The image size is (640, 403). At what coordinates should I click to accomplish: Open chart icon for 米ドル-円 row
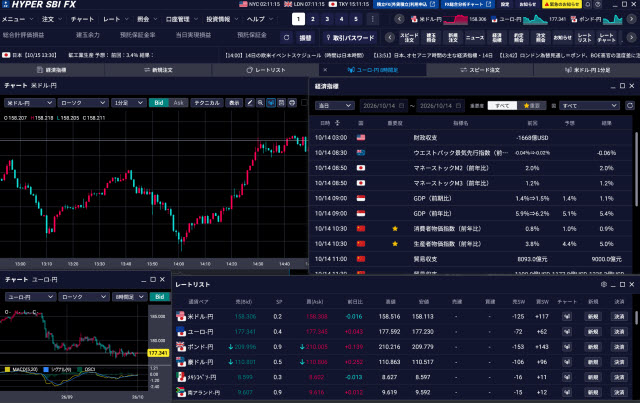[x=567, y=316]
